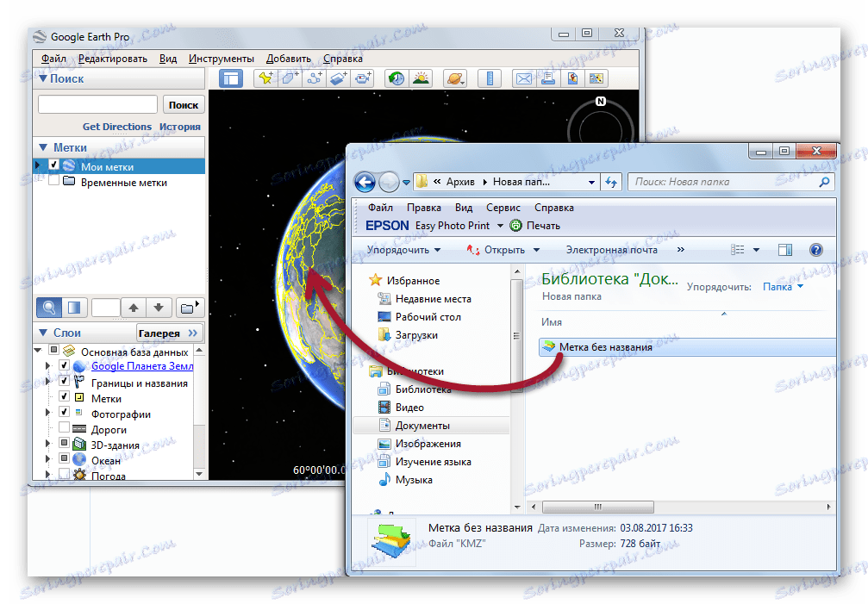Click the Explorer search box Поиск: Новая папка
This screenshot has height=604, width=868.
(x=731, y=182)
